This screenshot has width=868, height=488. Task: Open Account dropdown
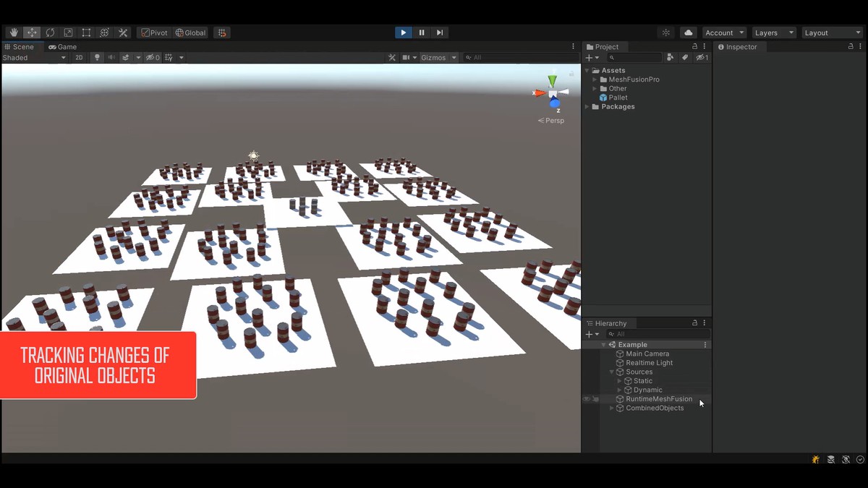coord(724,33)
